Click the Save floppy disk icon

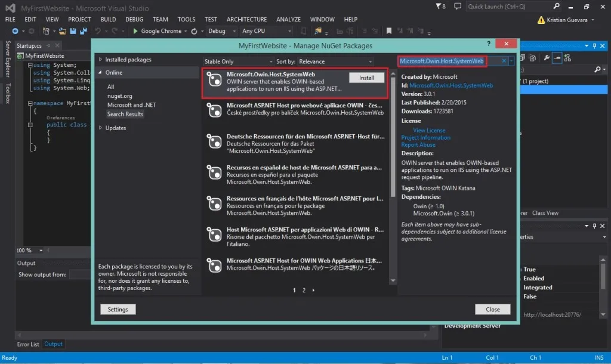point(73,31)
